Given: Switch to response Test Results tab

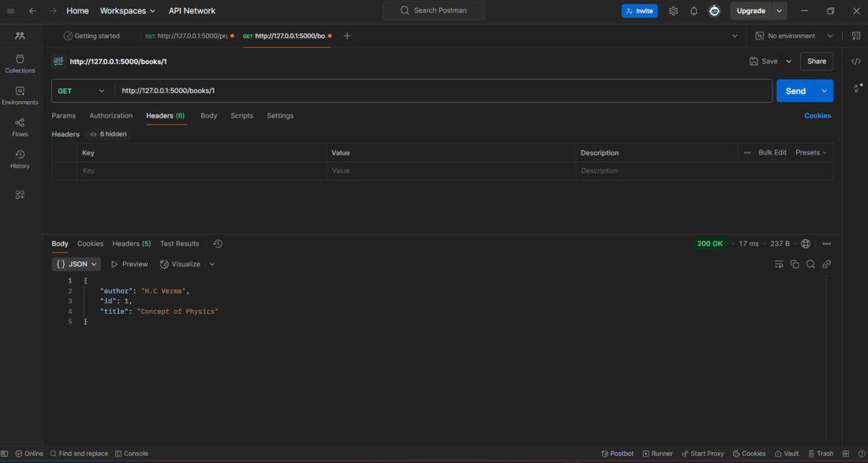Looking at the screenshot, I should pyautogui.click(x=179, y=244).
